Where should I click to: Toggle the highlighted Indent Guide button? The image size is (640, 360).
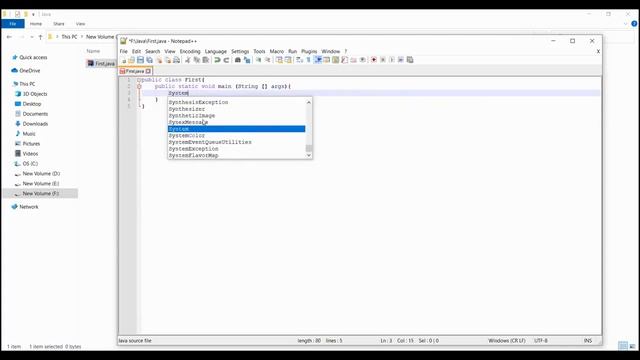[318, 60]
